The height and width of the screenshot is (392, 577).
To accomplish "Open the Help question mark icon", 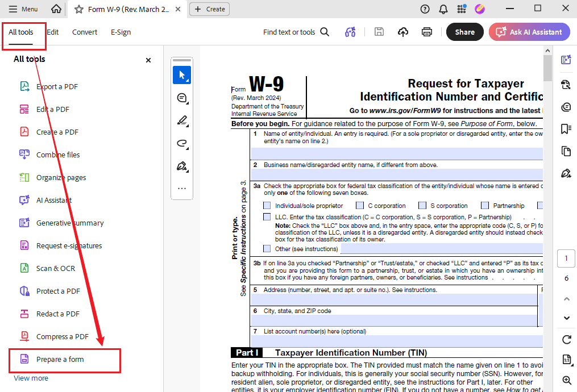I will tap(425, 9).
